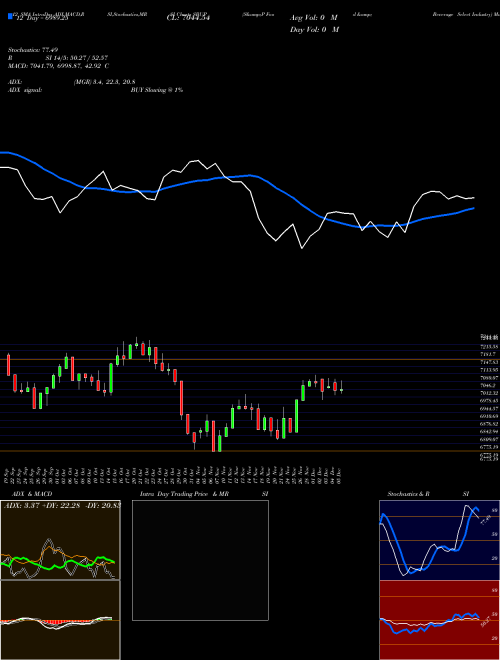Viewport: 500px width, 660px height.
Task: Click the ADX (MGR) 3.4, 22.3, 20.8 line
Action: pos(72,82)
